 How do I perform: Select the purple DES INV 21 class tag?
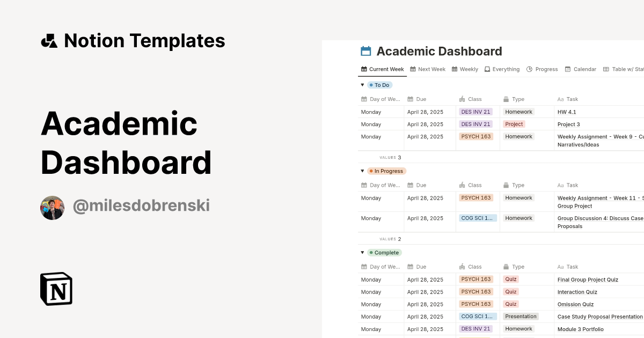pyautogui.click(x=475, y=112)
